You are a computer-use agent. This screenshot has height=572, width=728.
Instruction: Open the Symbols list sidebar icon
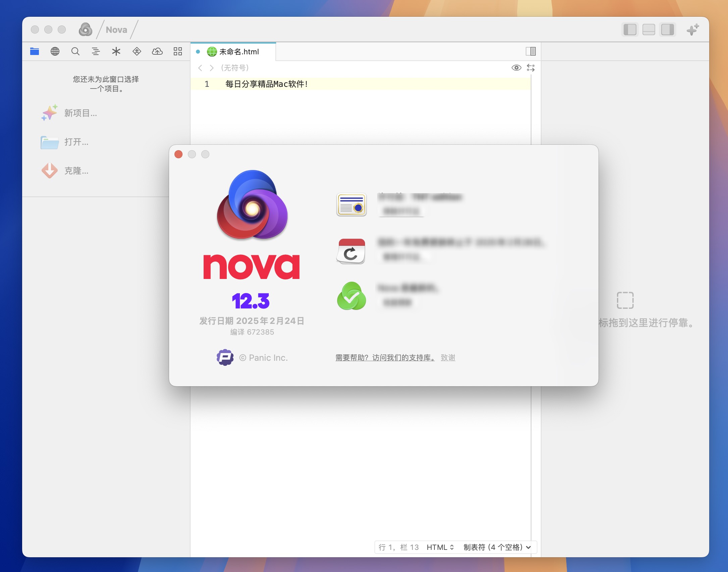click(96, 51)
